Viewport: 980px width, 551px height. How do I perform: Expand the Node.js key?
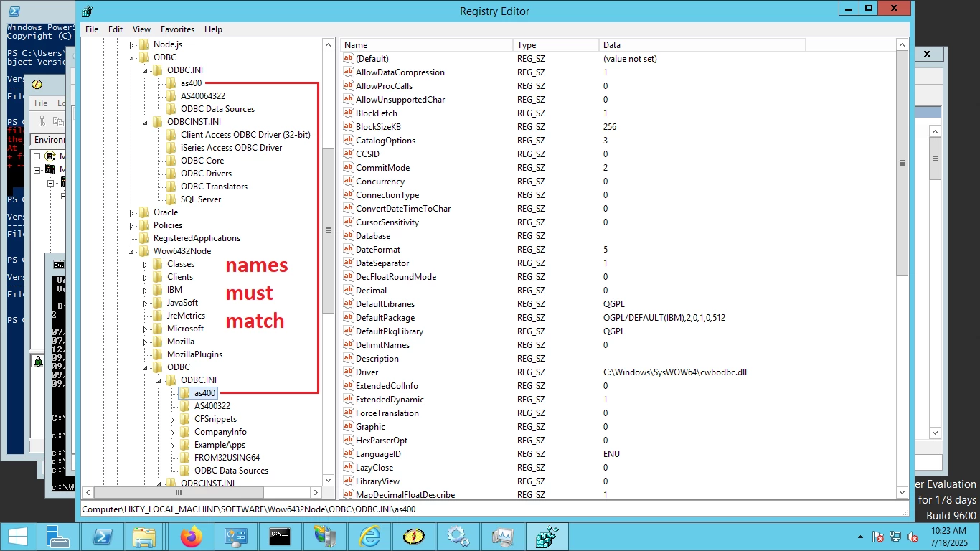click(131, 44)
